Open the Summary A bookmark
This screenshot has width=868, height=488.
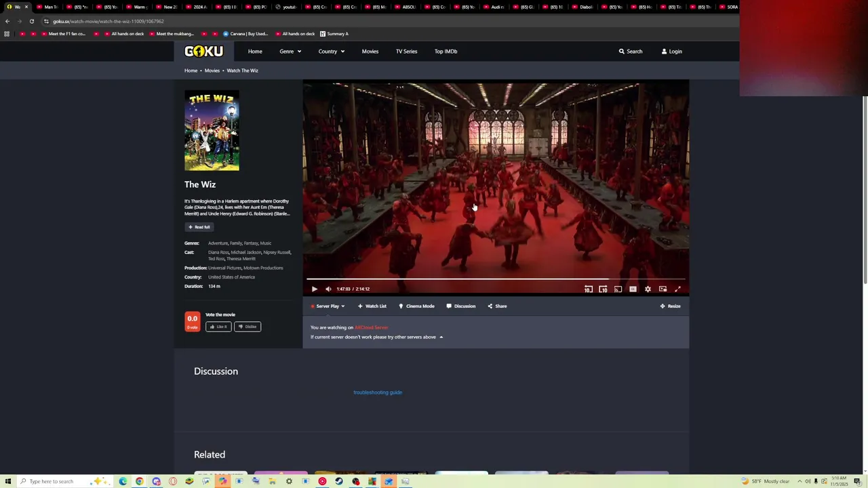tap(334, 34)
